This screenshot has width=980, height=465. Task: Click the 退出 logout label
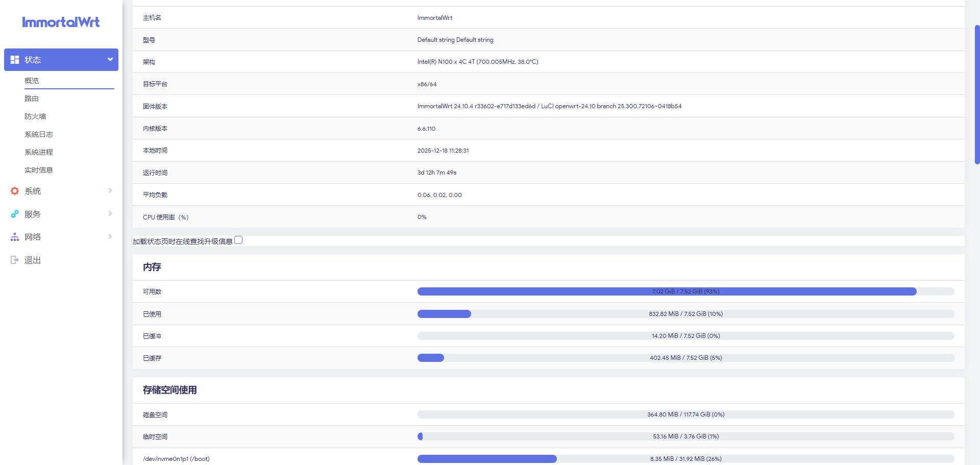pyautogui.click(x=33, y=260)
